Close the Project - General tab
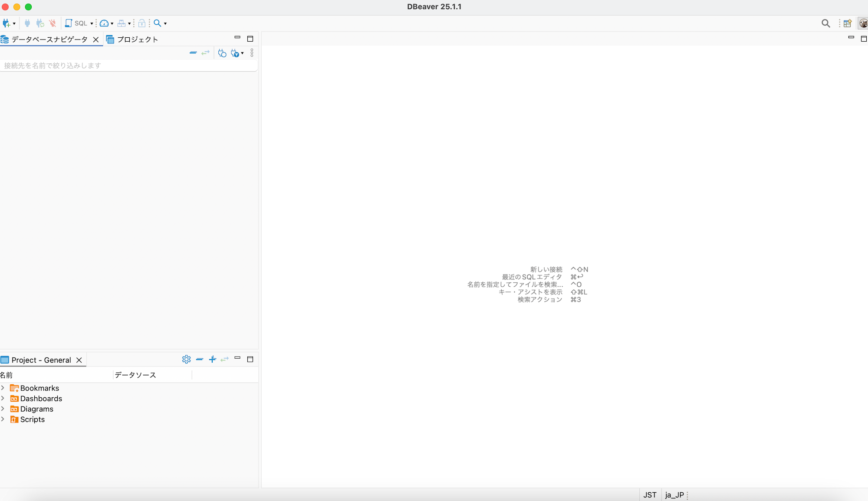The height and width of the screenshot is (501, 868). [79, 360]
